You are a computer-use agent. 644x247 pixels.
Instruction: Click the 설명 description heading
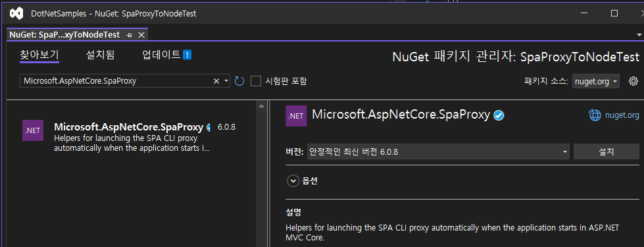(293, 213)
